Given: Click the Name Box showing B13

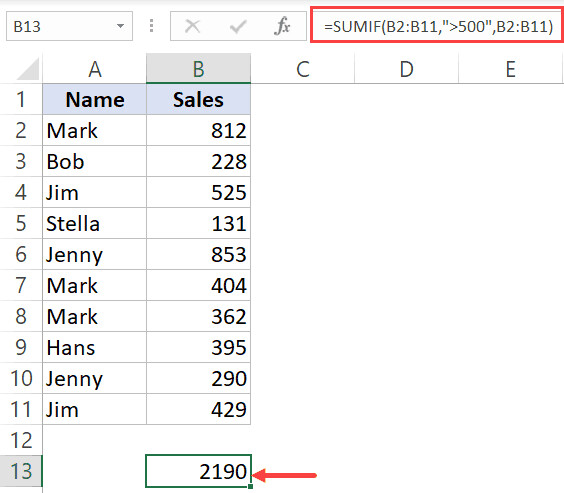Looking at the screenshot, I should (x=69, y=26).
